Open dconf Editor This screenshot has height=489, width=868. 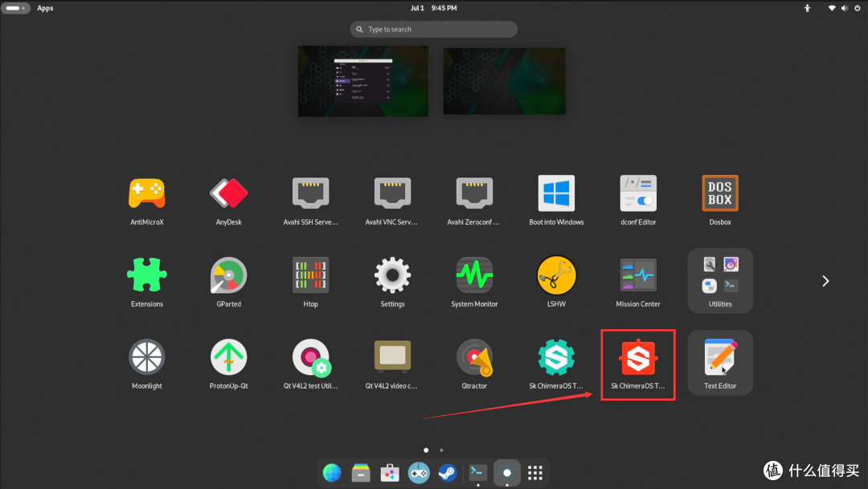[638, 194]
